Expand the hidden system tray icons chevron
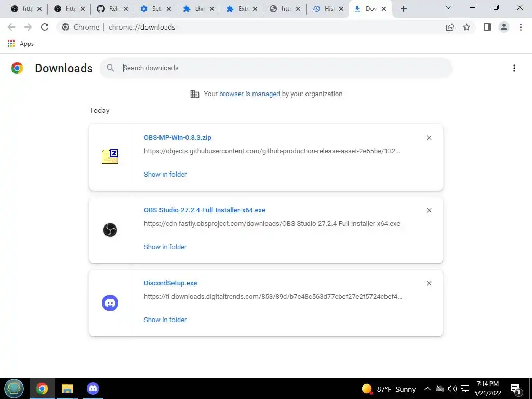 428,389
